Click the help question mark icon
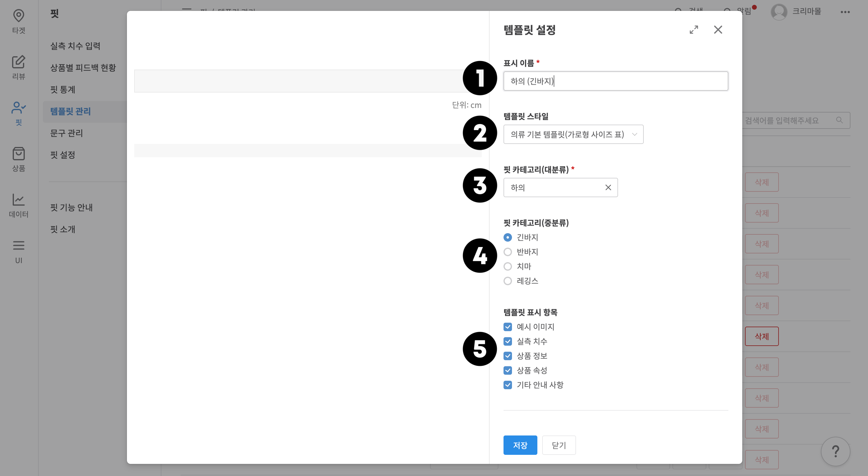This screenshot has height=476, width=868. point(835,451)
